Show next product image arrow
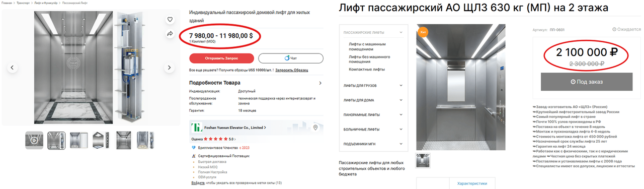The height and width of the screenshot is (189, 644). [170, 68]
